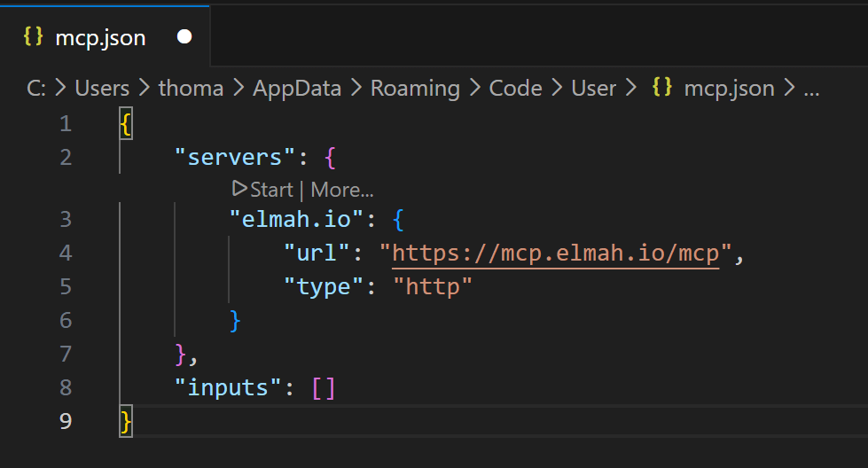This screenshot has height=468, width=868.
Task: Open AppData breadcrumb folder
Action: pyautogui.click(x=297, y=89)
